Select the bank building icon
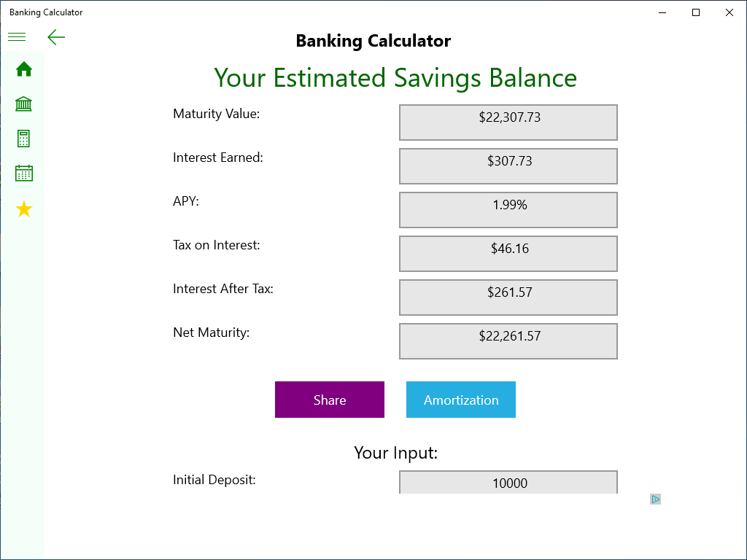 pos(24,104)
